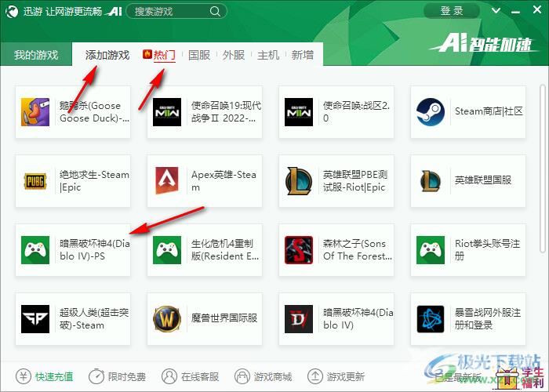The image size is (549, 392).
Task: Click the 暗黑破坏神4(Diablo IV) text beside the red D icon
Action: pyautogui.click(x=358, y=319)
